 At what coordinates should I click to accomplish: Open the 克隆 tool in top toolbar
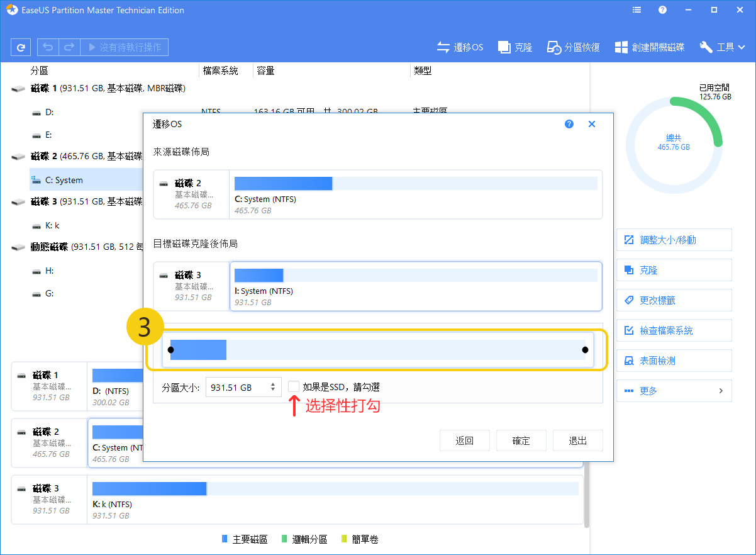[x=515, y=47]
